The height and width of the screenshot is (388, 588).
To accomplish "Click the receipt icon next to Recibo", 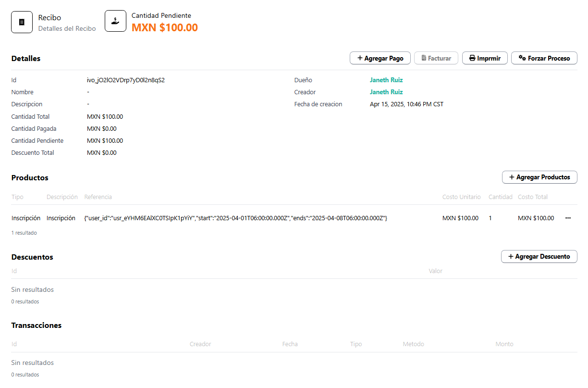I will [22, 22].
